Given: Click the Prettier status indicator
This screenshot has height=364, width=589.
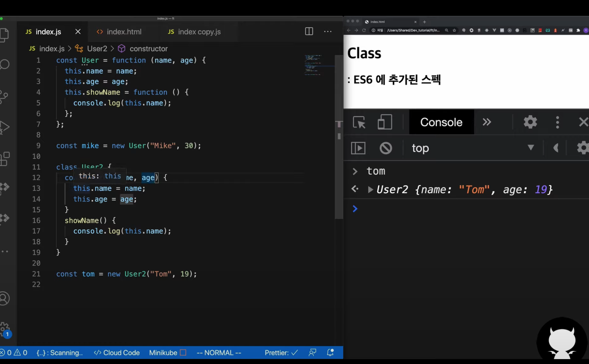Looking at the screenshot, I should point(281,353).
